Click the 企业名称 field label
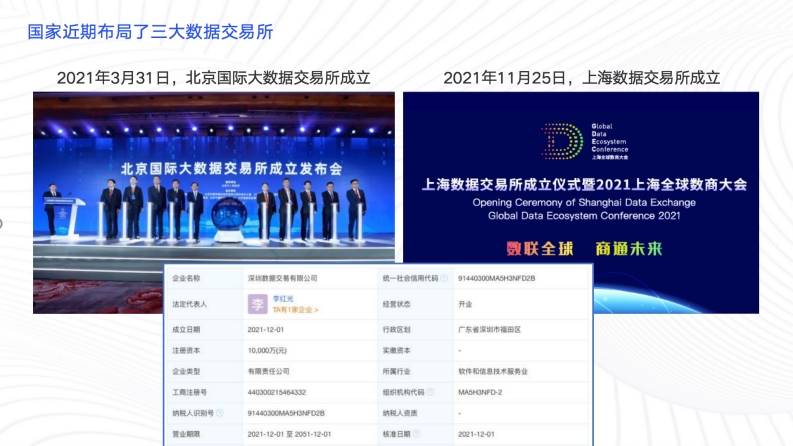Screen dimensions: 793x446 coord(186,278)
